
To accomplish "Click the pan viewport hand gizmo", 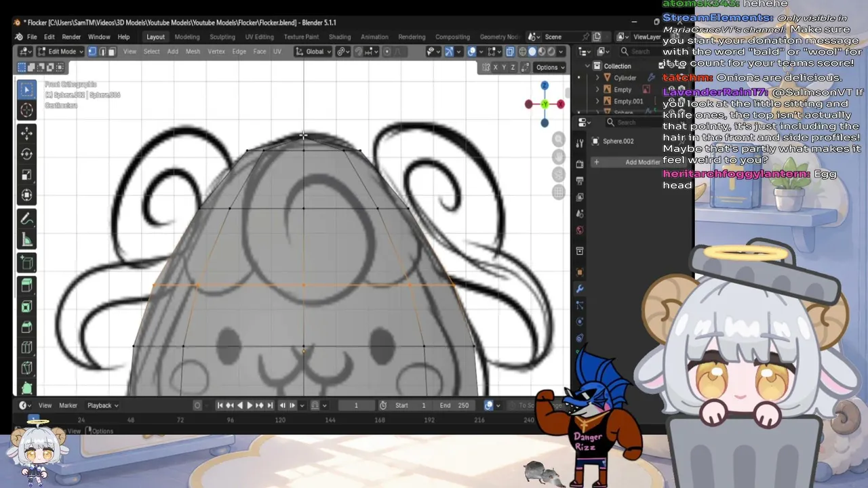I will [558, 157].
